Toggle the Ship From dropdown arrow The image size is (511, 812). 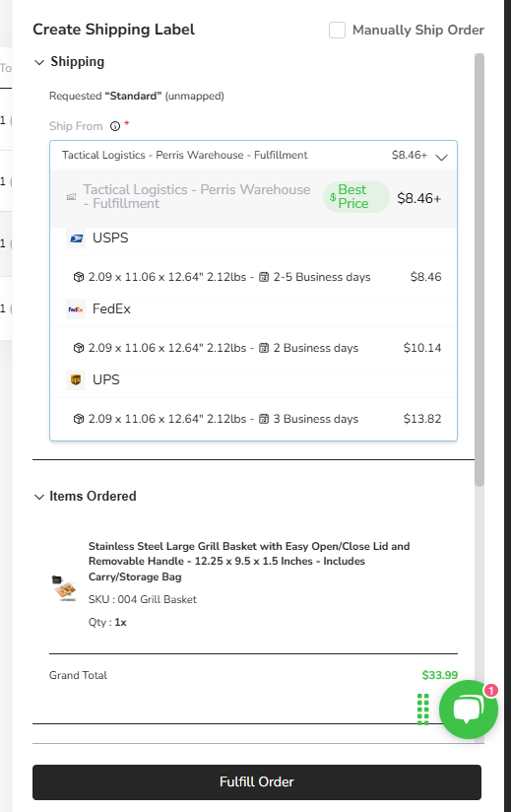(441, 157)
